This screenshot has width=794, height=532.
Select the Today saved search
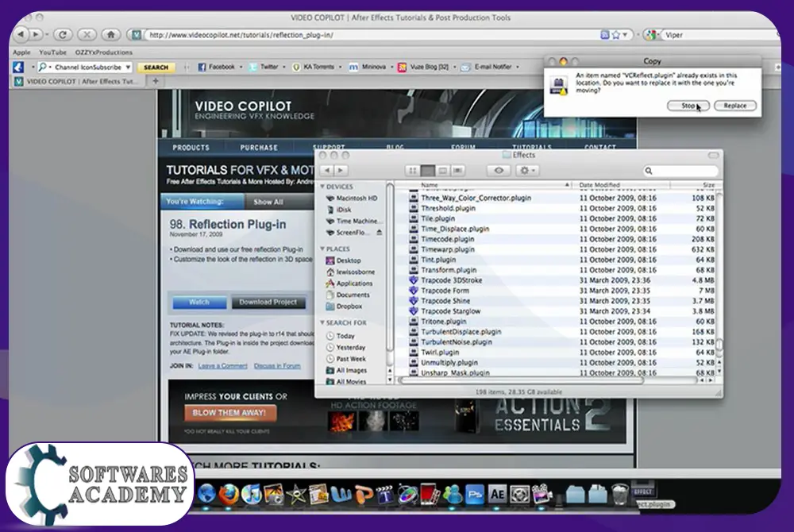point(341,336)
